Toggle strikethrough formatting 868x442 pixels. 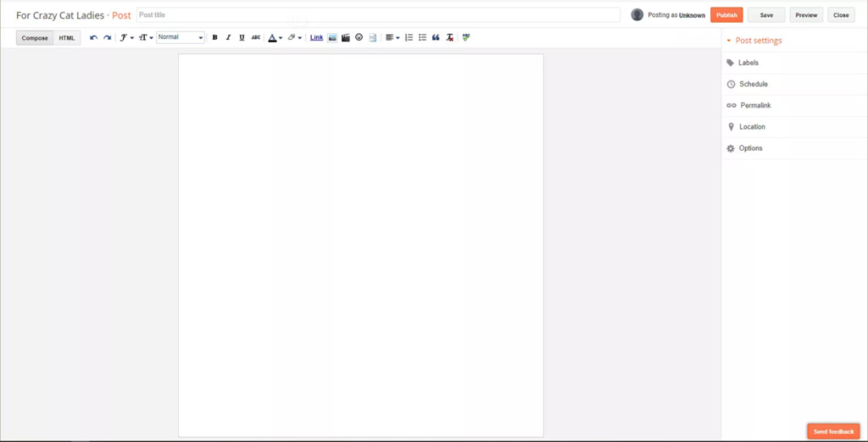pos(256,37)
